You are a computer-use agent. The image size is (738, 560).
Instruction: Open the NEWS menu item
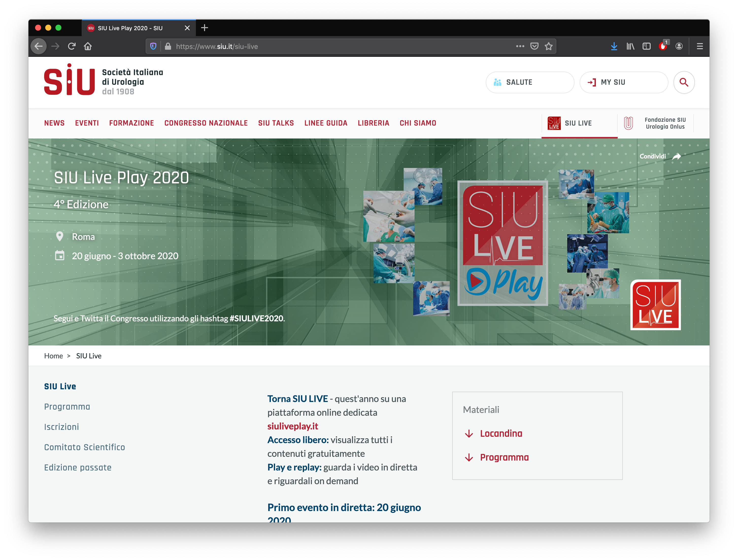point(54,123)
